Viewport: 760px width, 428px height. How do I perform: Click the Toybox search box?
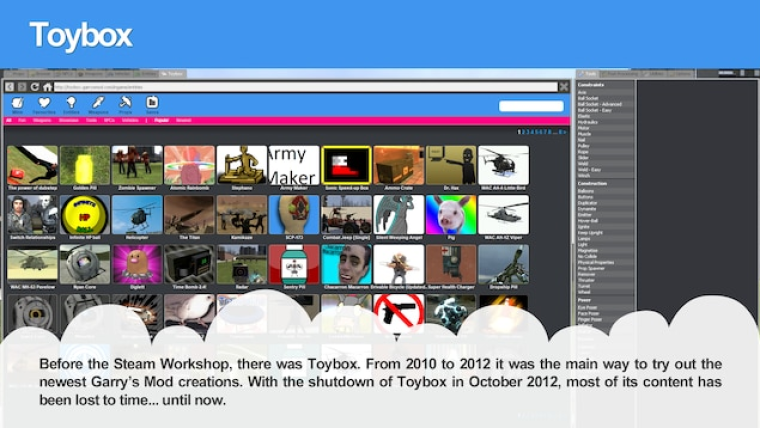coord(531,106)
